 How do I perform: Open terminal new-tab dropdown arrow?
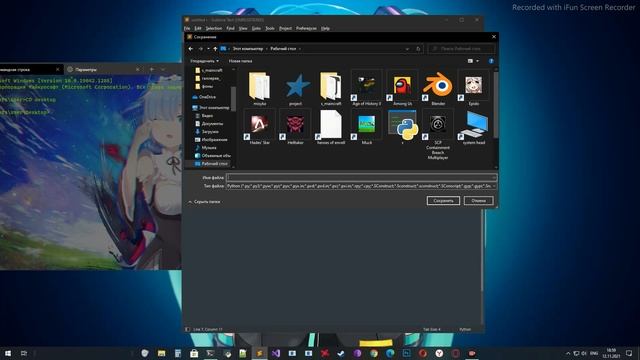point(163,69)
